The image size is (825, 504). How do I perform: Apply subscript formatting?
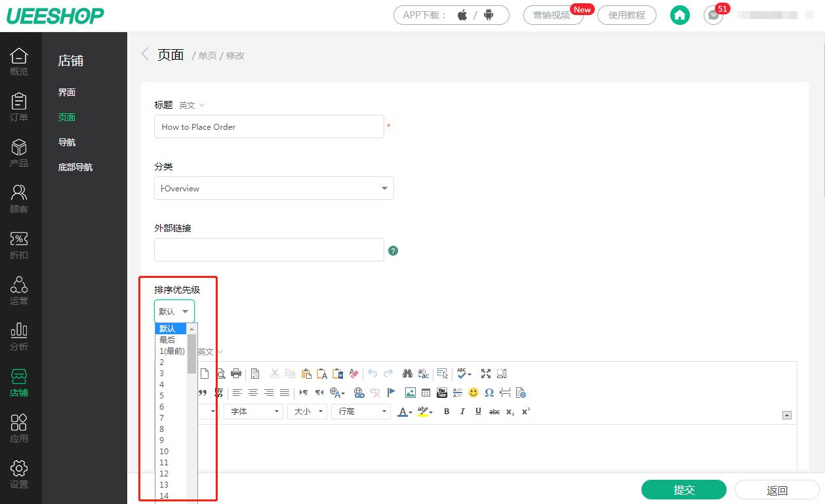tap(510, 412)
